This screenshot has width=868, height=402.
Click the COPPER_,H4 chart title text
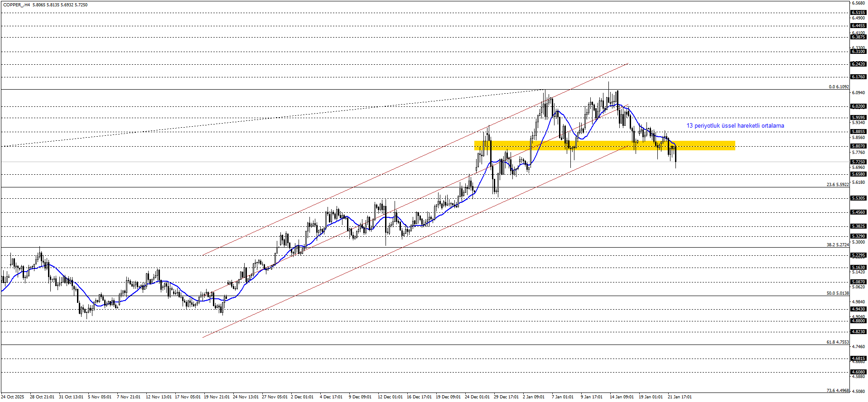16,5
